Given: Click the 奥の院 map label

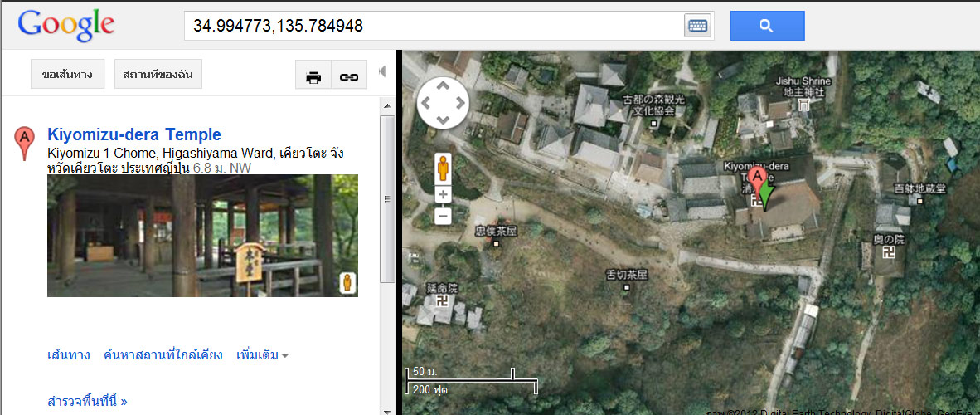Looking at the screenshot, I should (888, 240).
